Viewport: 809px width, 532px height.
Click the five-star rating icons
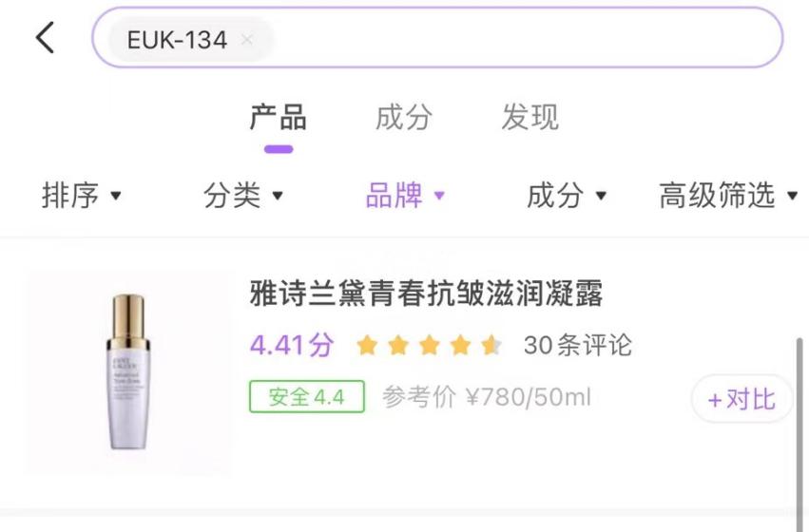430,345
